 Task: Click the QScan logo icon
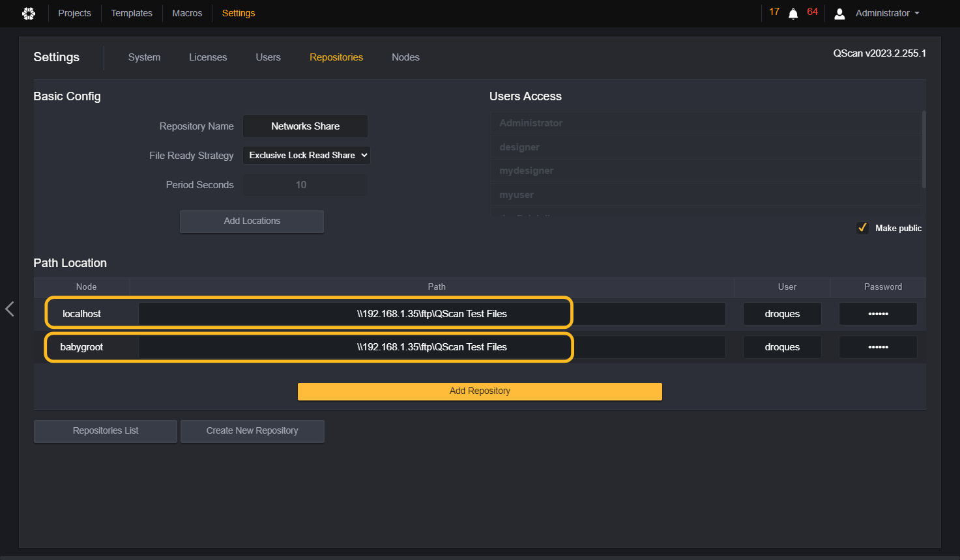coord(29,13)
